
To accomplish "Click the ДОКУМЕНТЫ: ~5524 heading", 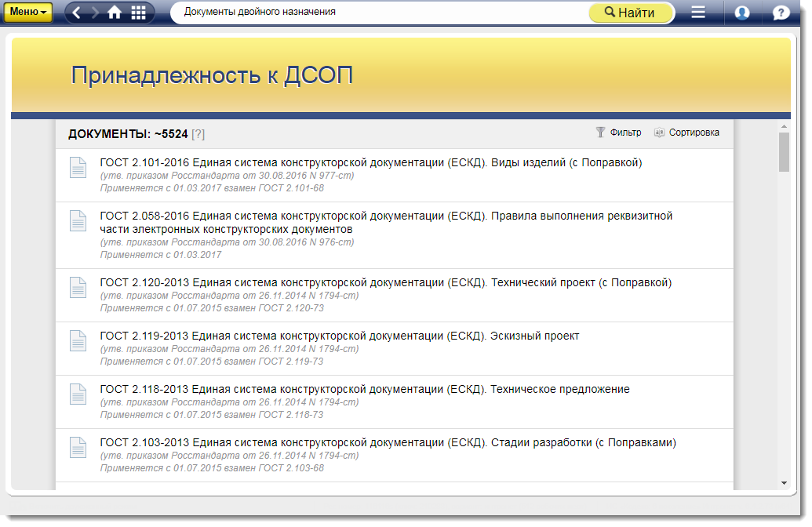I will coord(128,134).
